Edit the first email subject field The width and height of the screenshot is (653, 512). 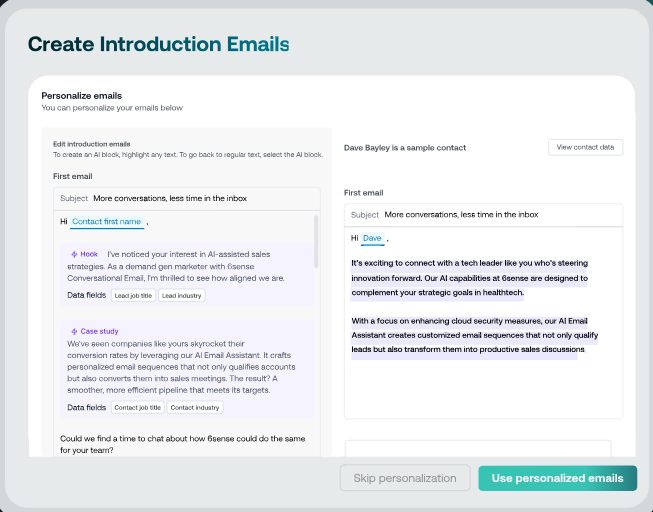click(x=187, y=198)
